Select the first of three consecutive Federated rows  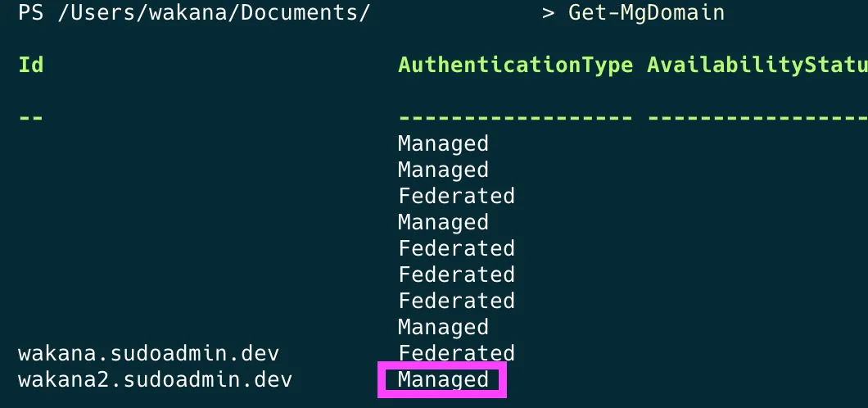(x=456, y=248)
